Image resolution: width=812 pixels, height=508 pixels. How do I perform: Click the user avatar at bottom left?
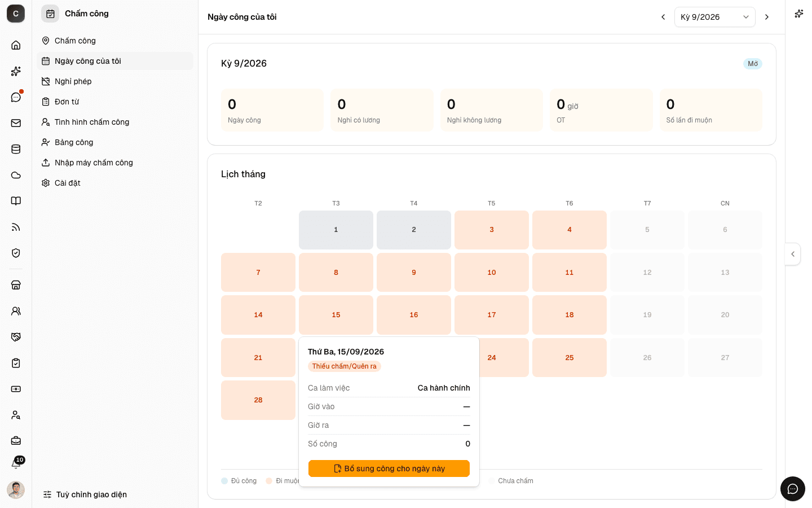point(16,490)
